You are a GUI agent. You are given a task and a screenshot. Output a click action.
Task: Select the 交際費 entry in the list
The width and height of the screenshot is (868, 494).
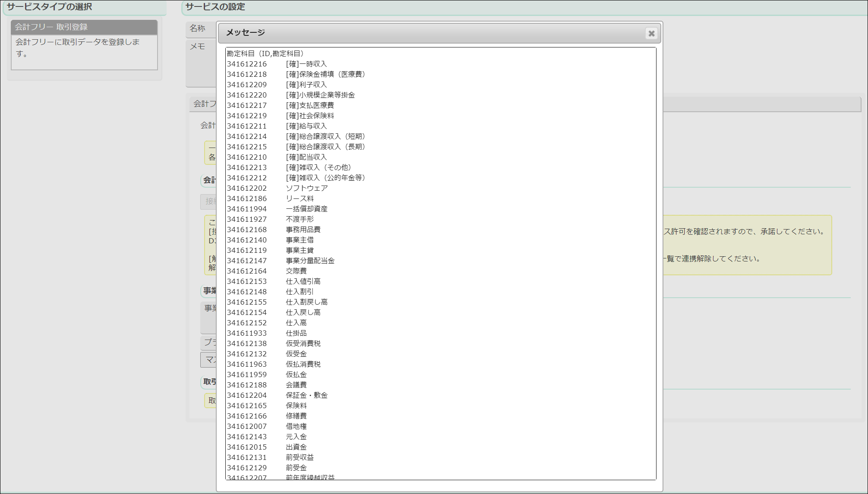point(297,271)
